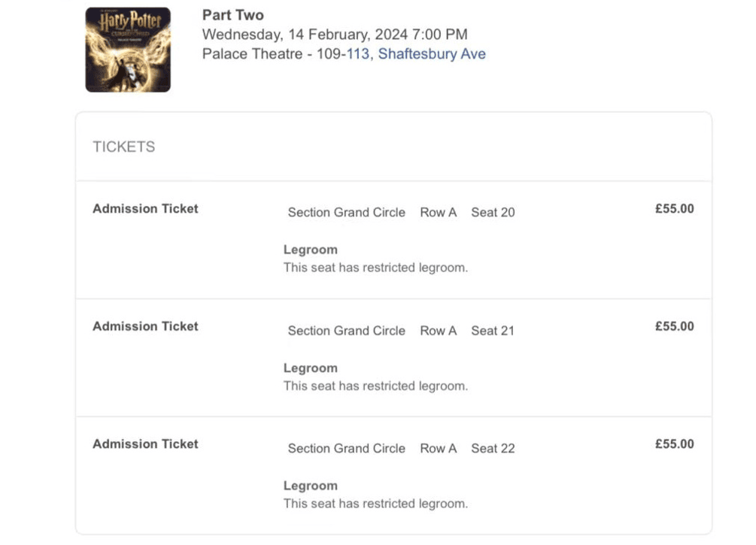Click the Legroom heading under Seat 20

311,250
